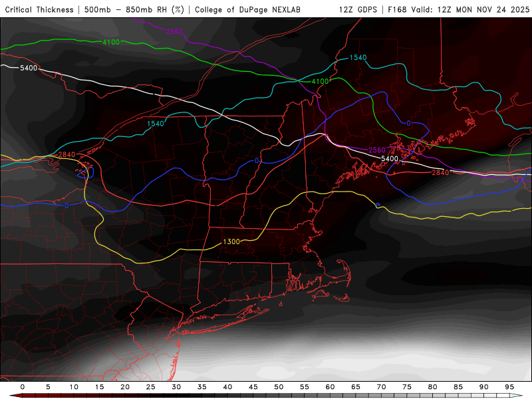Click the 5 tick on the RH color scale
The image size is (532, 399).
point(48,387)
